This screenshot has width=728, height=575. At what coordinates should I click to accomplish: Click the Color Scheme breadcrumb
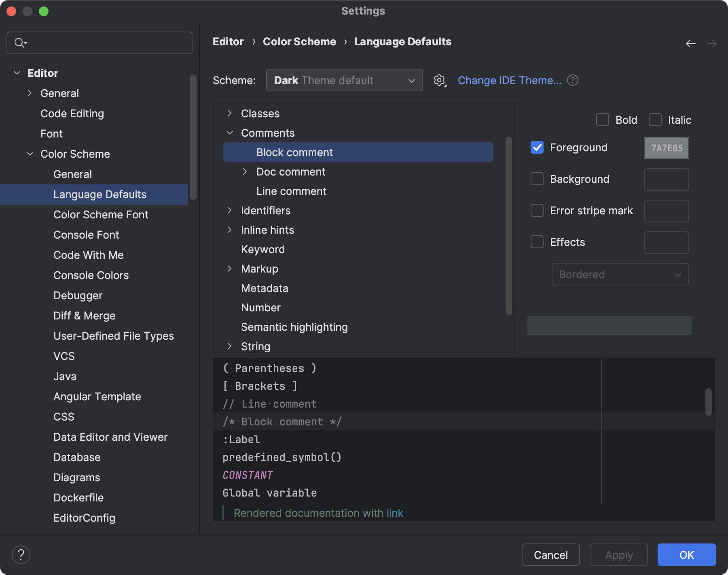[299, 41]
